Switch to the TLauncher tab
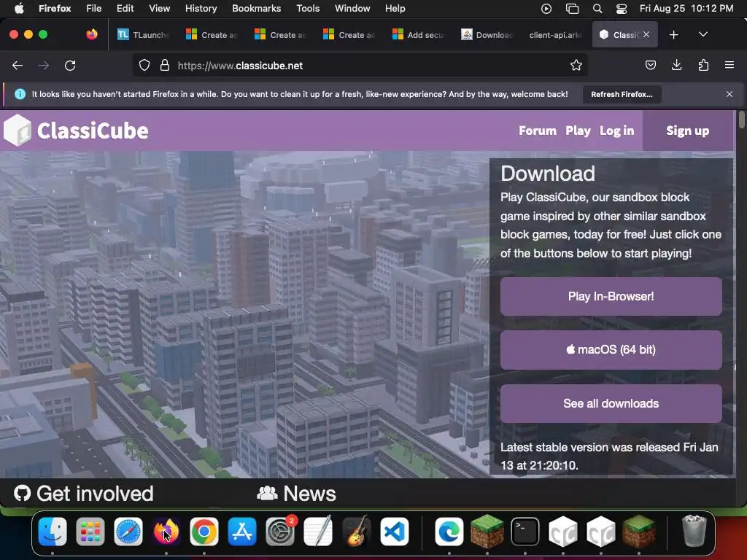 pyautogui.click(x=143, y=35)
